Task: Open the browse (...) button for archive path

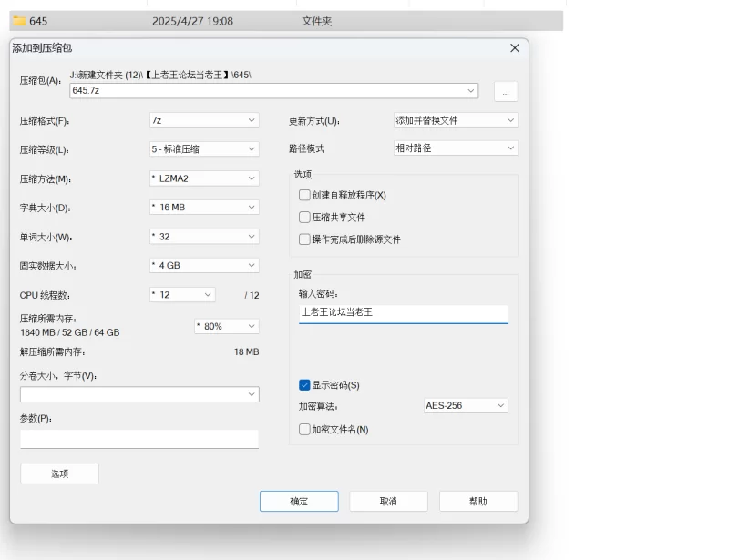Action: tap(506, 92)
